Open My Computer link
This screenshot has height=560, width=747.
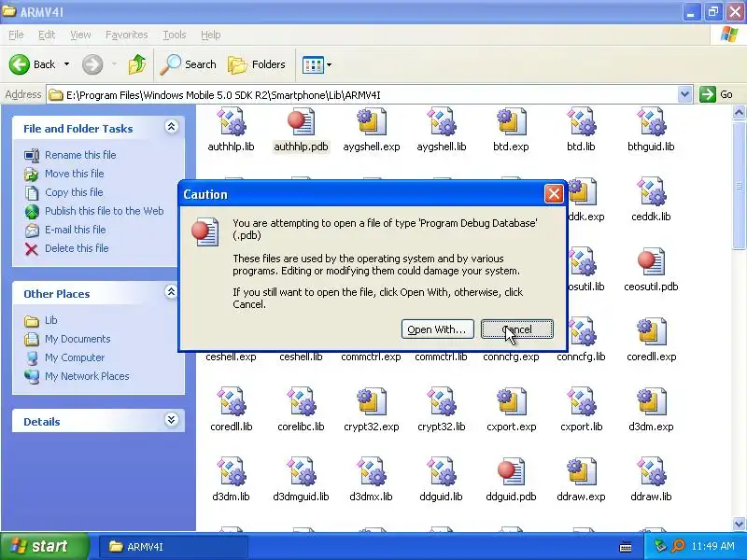point(75,357)
